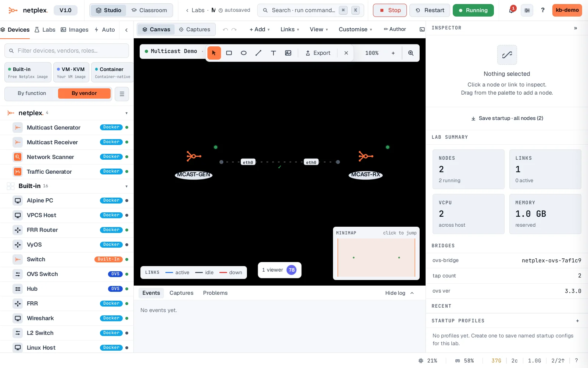Go back to Labs breadcrumb
This screenshot has width=588, height=368.
click(195, 10)
